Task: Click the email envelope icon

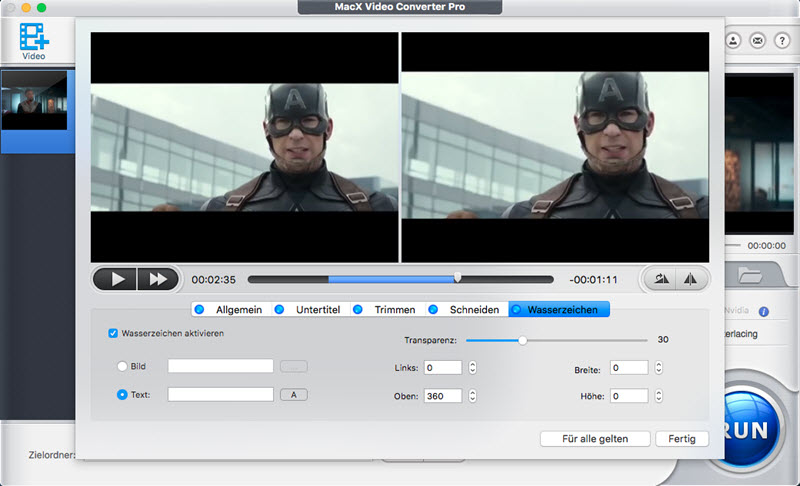Action: 758,40
